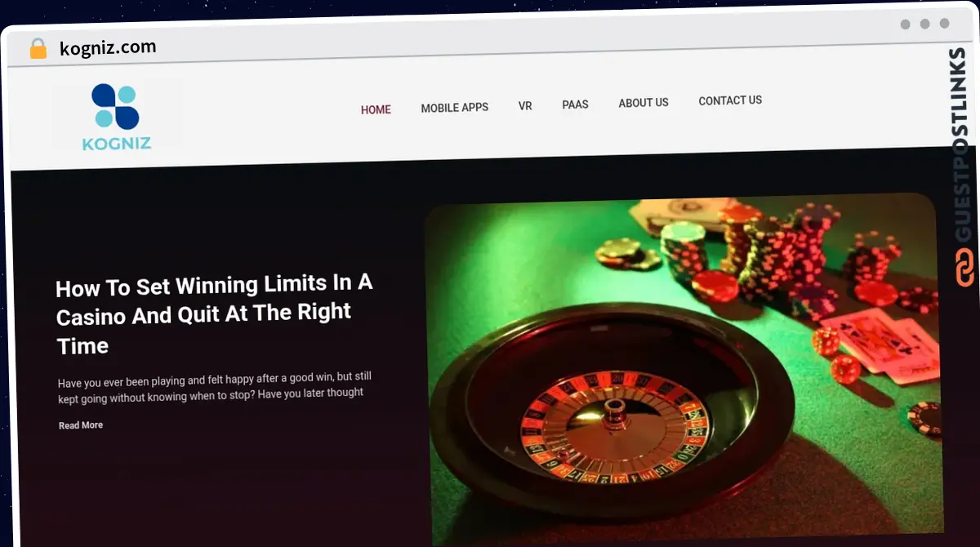The height and width of the screenshot is (547, 980).
Task: Click the article excerpt paragraph text
Action: coord(215,385)
